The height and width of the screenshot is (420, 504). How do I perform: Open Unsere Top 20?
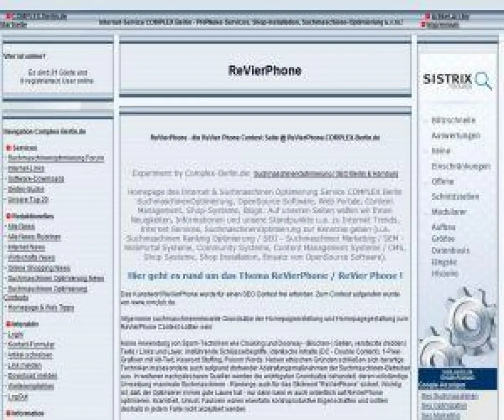(26, 199)
